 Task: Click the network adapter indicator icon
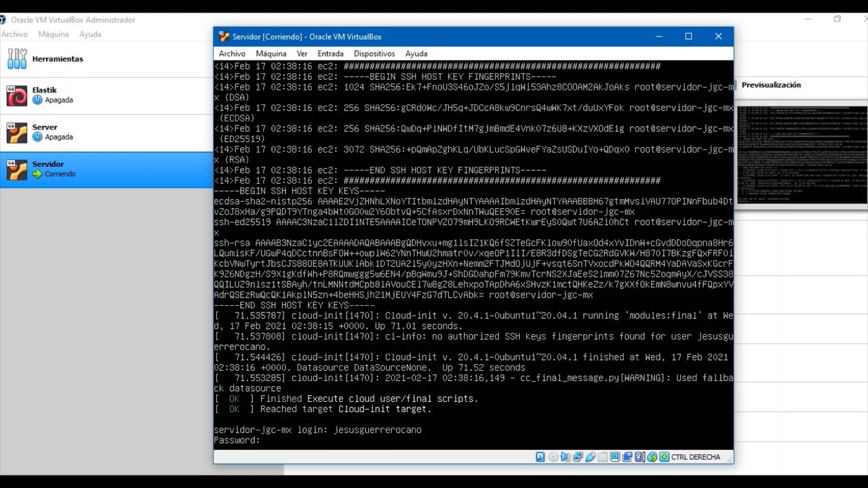pos(578,457)
